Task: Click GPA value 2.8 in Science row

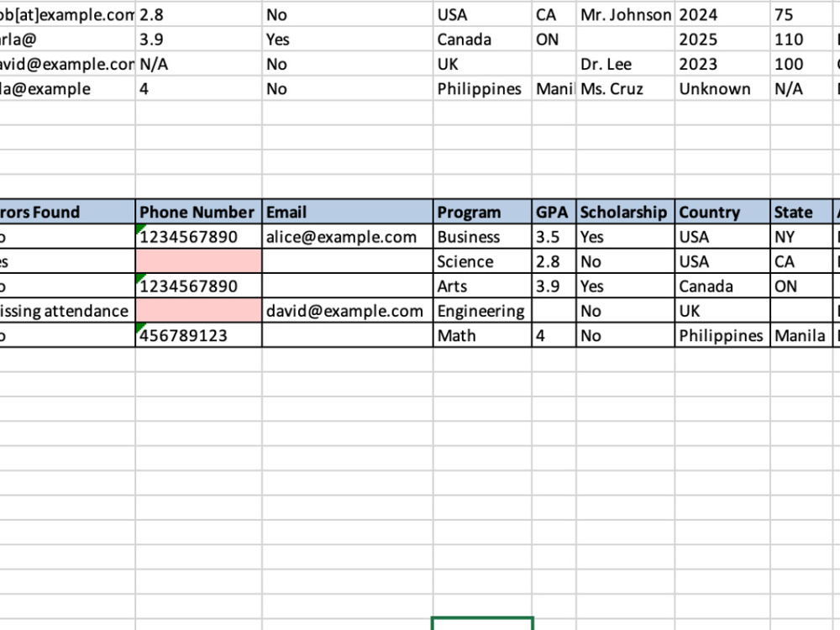Action: [554, 261]
